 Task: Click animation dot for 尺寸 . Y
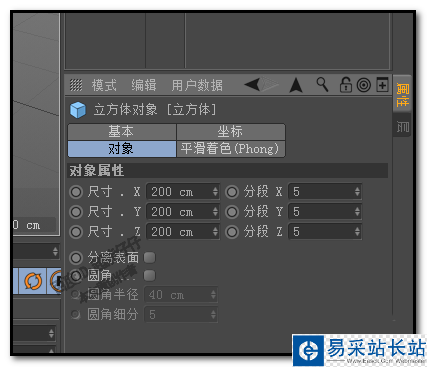tap(76, 212)
